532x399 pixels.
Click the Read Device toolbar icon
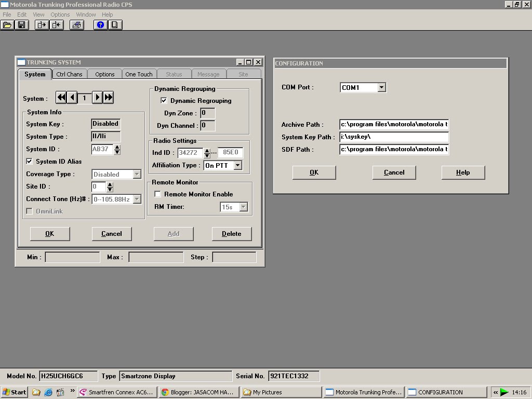coord(42,25)
